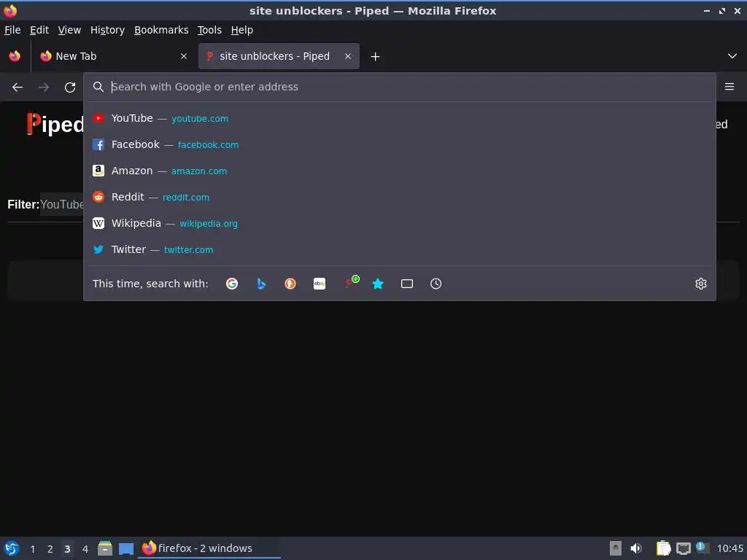Screen dimensions: 747x560
Task: Go back using the back arrow
Action: coord(18,87)
